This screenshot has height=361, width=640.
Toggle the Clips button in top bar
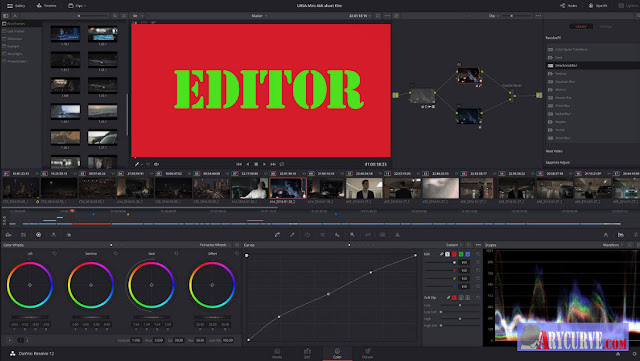coord(76,6)
